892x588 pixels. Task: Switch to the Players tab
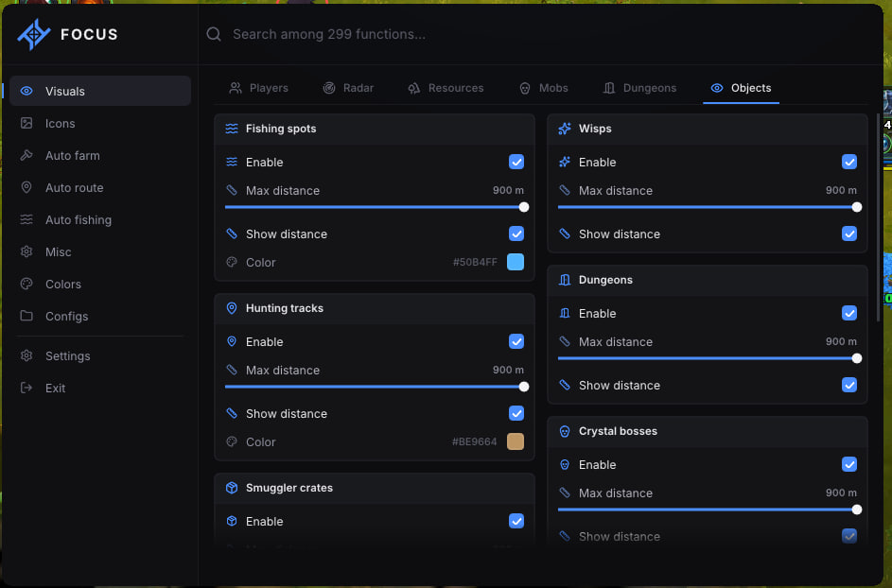tap(258, 88)
